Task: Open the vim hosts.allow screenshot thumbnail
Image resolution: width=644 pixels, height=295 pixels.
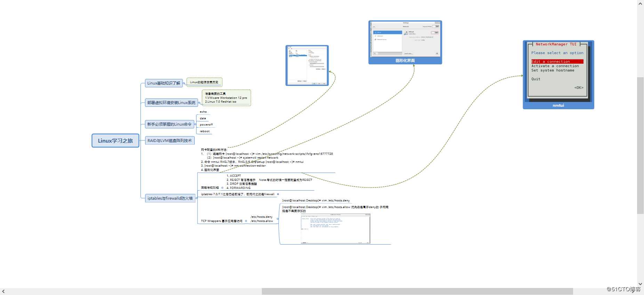Action: point(336,229)
